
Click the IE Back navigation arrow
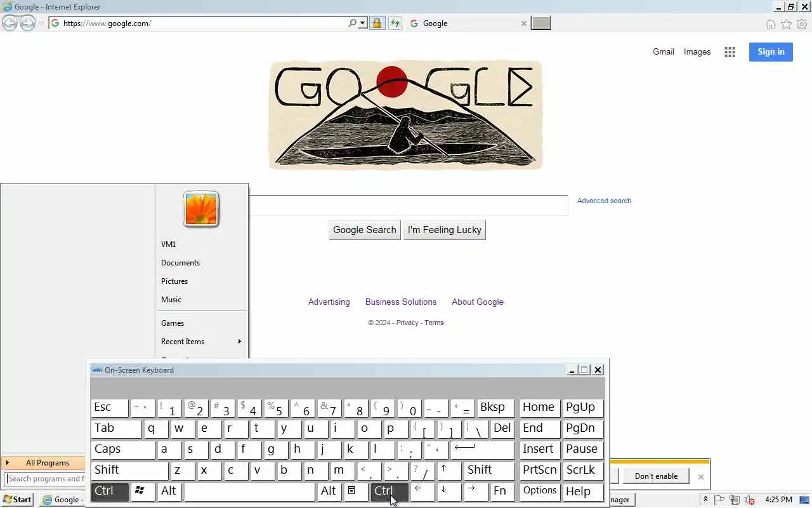pyautogui.click(x=10, y=23)
